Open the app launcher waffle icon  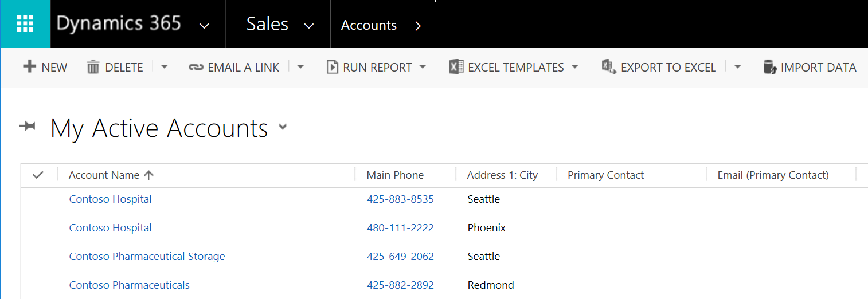tap(25, 24)
